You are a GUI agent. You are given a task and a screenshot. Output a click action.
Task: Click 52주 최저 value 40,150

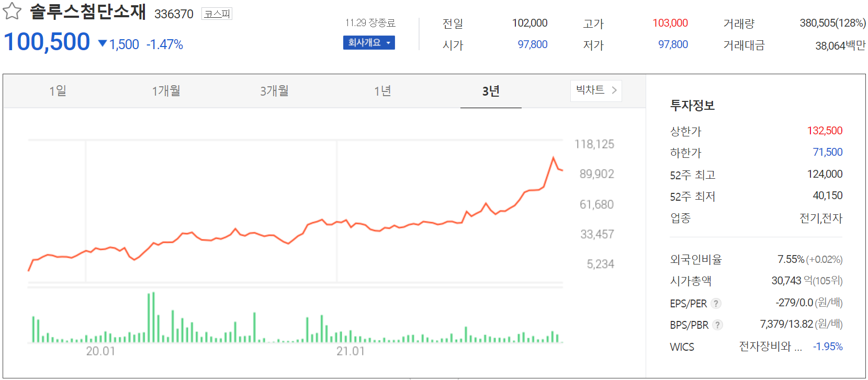click(x=828, y=195)
